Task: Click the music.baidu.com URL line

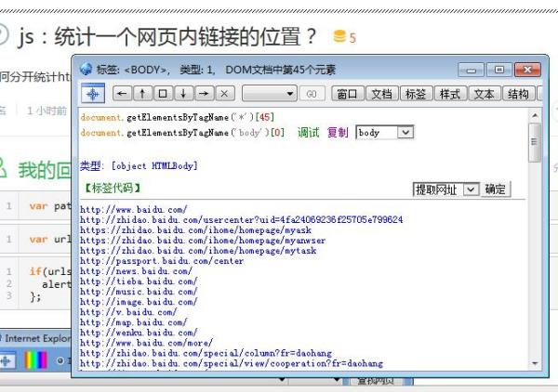Action: coord(139,292)
